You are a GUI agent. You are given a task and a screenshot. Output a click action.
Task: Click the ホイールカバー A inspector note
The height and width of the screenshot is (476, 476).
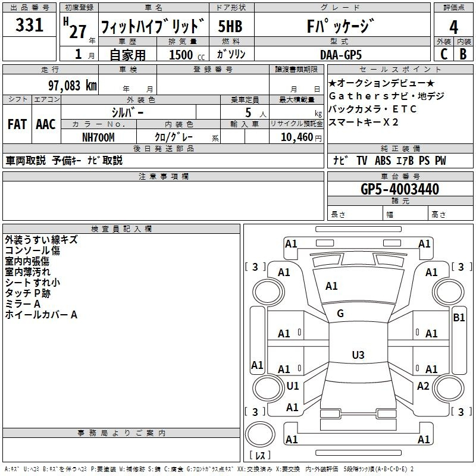(x=41, y=315)
